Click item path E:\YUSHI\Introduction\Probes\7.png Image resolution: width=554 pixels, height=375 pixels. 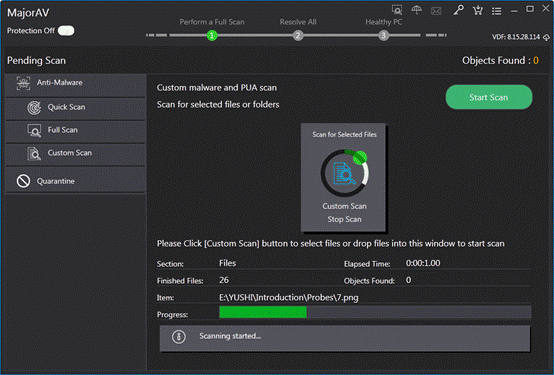coord(288,298)
